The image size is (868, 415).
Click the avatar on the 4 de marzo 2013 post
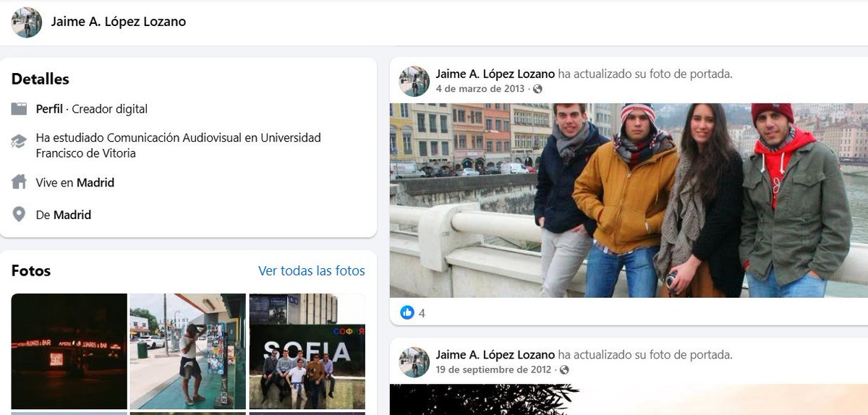[x=414, y=82]
